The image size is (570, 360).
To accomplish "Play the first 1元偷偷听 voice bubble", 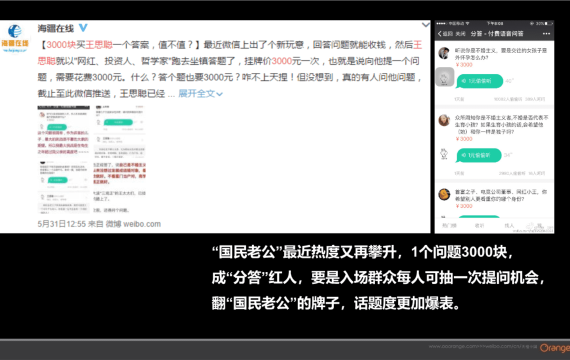I will click(x=480, y=81).
